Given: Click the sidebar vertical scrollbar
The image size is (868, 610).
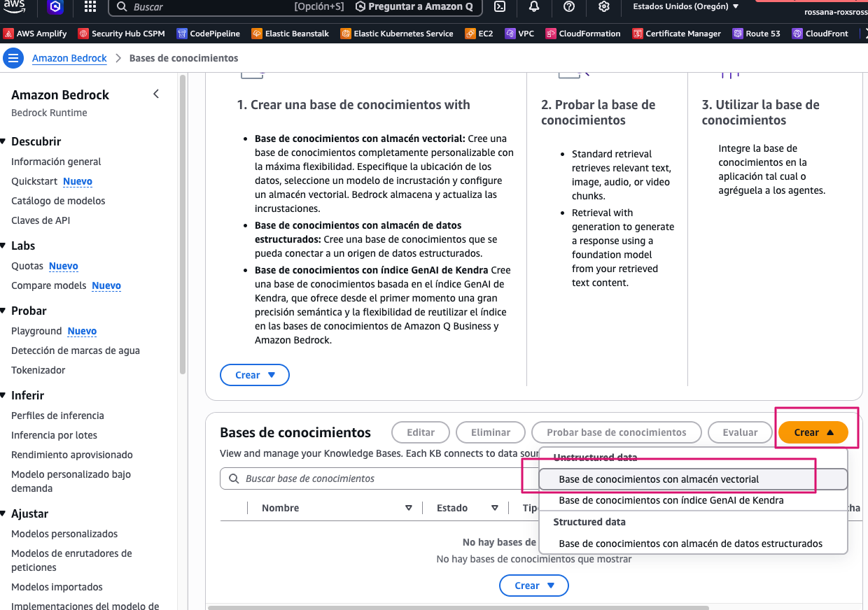Looking at the screenshot, I should click(x=183, y=224).
